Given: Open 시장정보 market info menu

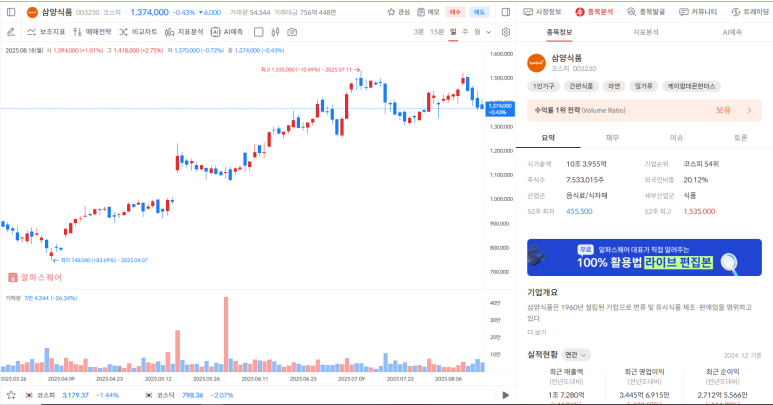Looking at the screenshot, I should (x=542, y=12).
